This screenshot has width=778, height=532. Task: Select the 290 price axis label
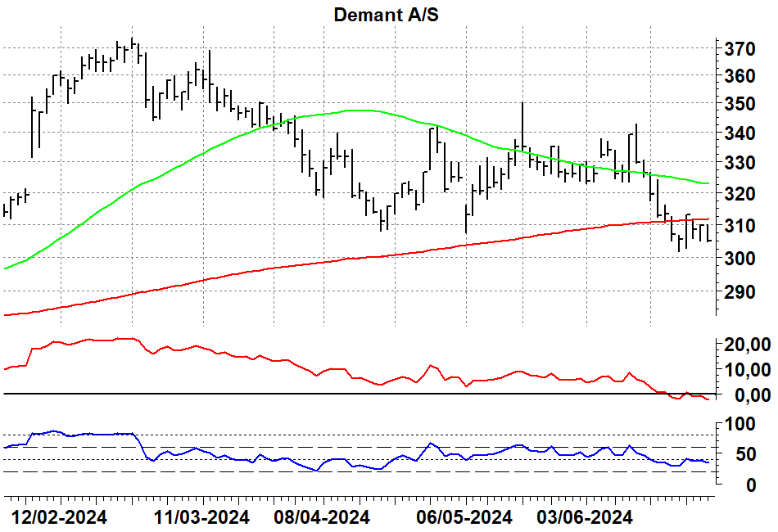(740, 292)
